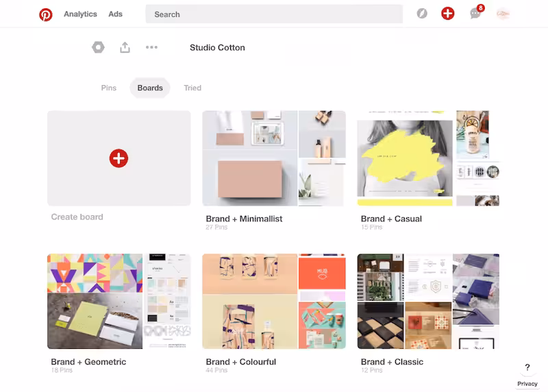Viewport: 548px width, 392px height.
Task: Open the Privacy link
Action: 527,384
